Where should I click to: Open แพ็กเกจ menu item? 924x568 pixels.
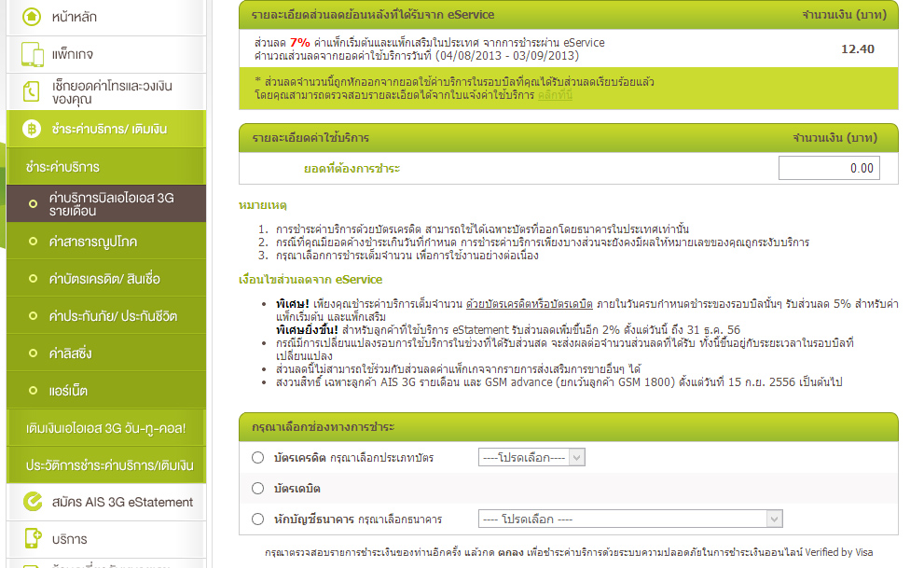click(106, 54)
